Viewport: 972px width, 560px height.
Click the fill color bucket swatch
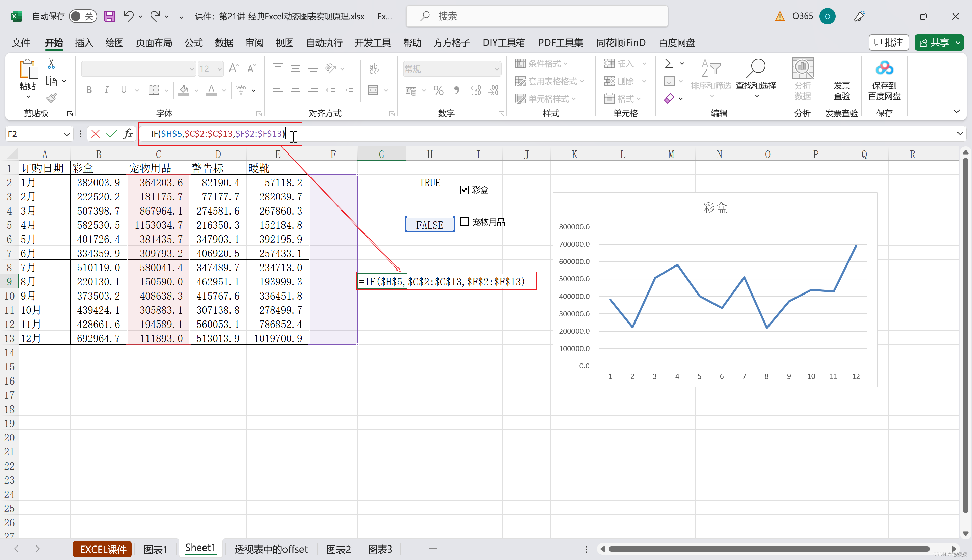point(184,91)
